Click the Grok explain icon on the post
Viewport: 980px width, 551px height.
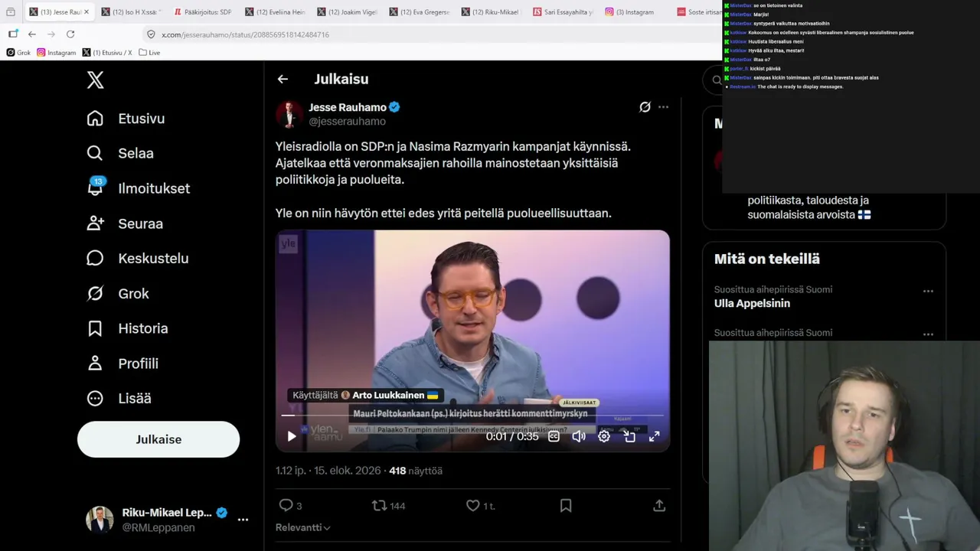(x=645, y=107)
